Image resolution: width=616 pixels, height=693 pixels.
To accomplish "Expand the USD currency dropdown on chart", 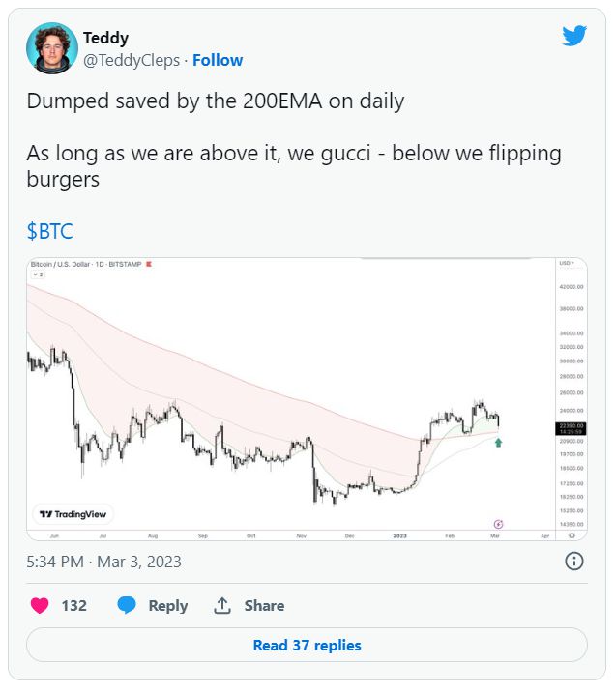I will point(567,263).
